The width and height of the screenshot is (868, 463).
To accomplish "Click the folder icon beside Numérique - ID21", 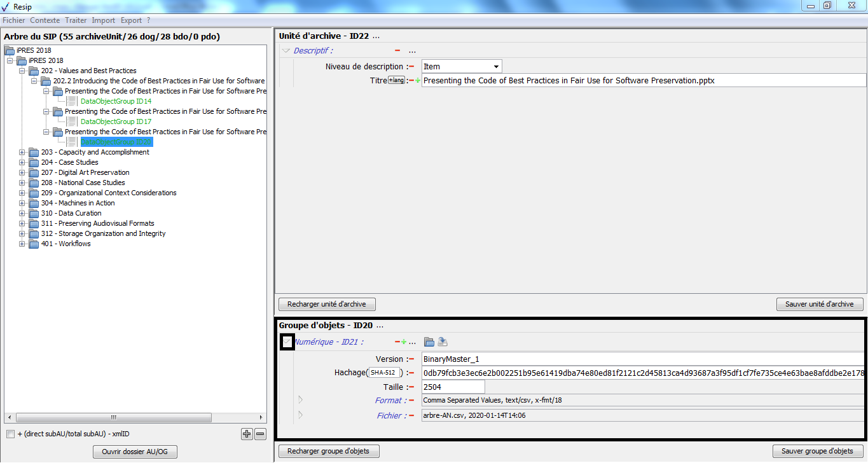I will pos(429,342).
